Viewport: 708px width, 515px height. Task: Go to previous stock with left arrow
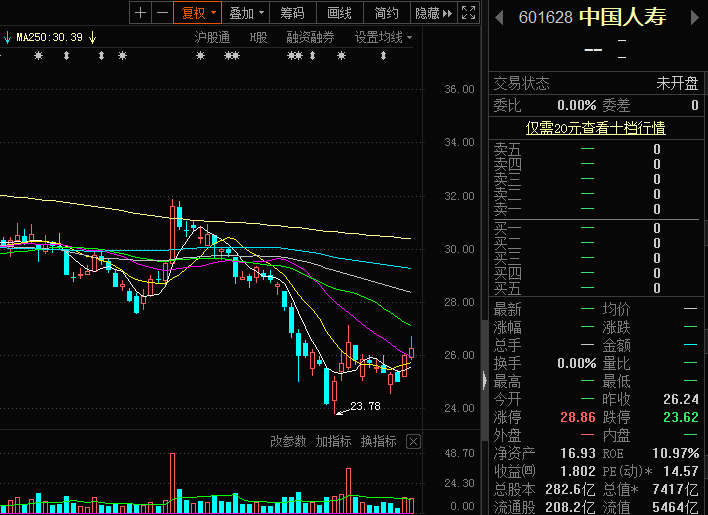pyautogui.click(x=499, y=18)
